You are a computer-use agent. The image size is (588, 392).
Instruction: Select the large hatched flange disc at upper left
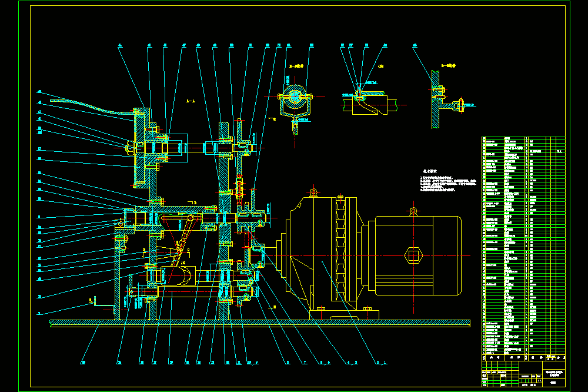pyautogui.click(x=141, y=148)
